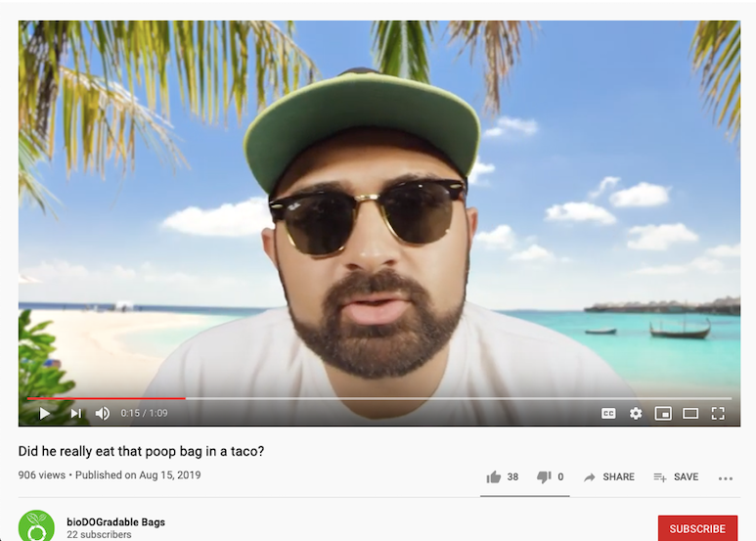Screen dimensions: 756x541
Task: Click the video frame to resume playback
Action: tap(378, 207)
